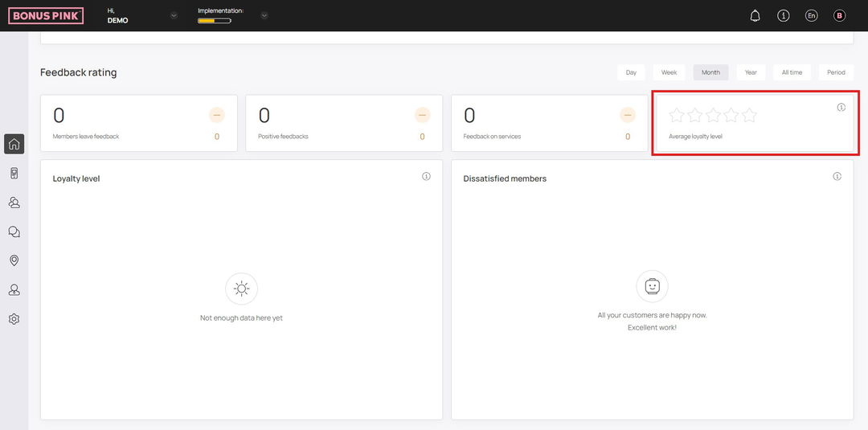
Task: Click trend indicator on Feedback on services card
Action: pyautogui.click(x=628, y=115)
